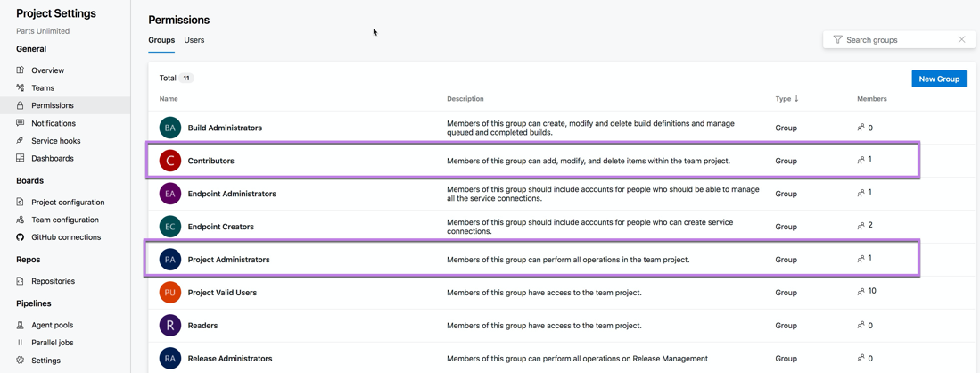Type in the Search groups field
The width and height of the screenshot is (980, 373).
[x=896, y=40]
